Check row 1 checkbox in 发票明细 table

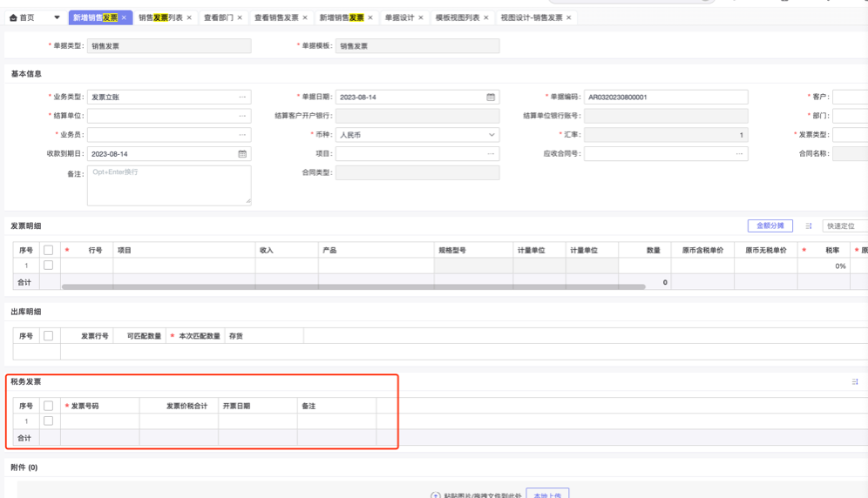click(49, 266)
